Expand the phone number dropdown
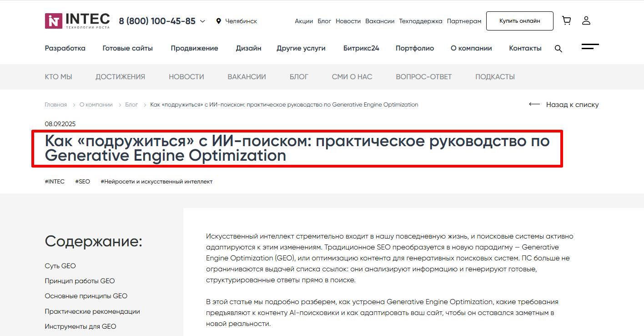 tap(203, 21)
